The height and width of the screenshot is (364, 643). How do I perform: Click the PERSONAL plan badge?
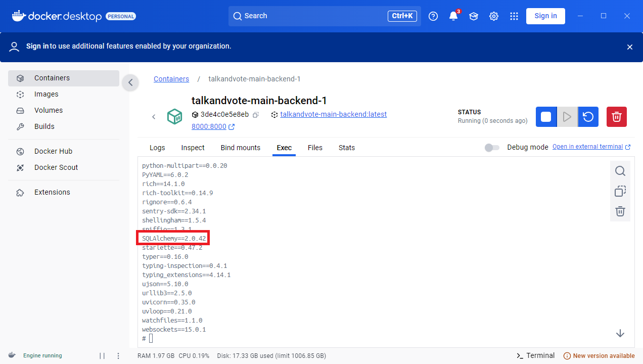pos(121,16)
